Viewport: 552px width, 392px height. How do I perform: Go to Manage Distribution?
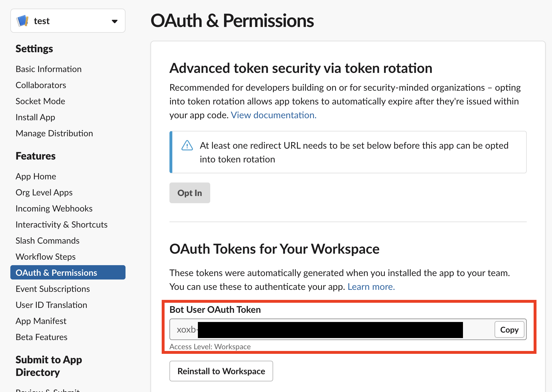click(54, 133)
